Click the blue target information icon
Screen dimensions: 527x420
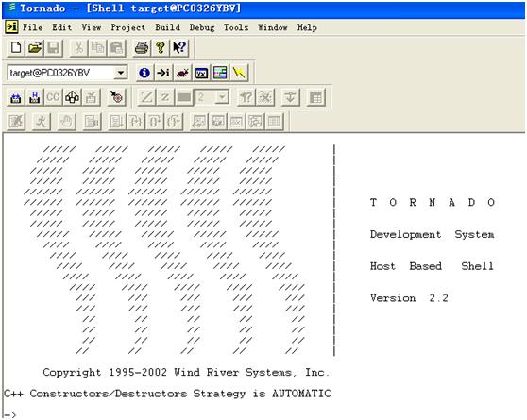click(144, 73)
